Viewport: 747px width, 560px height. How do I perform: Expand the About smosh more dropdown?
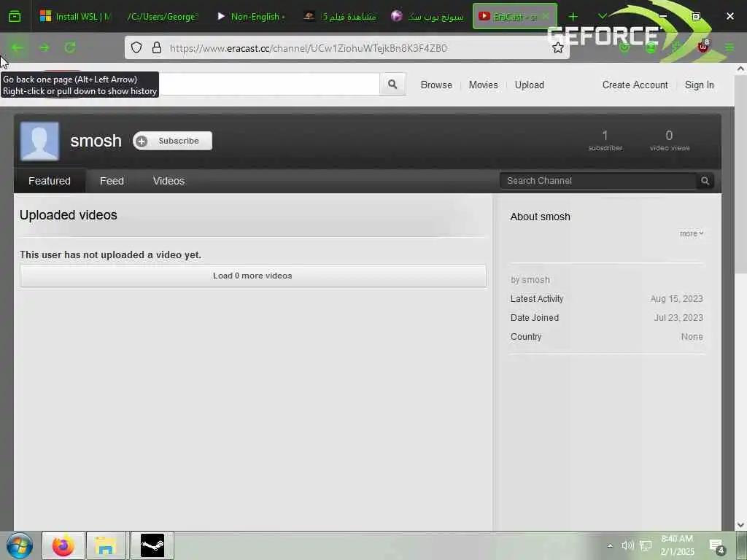click(x=692, y=234)
